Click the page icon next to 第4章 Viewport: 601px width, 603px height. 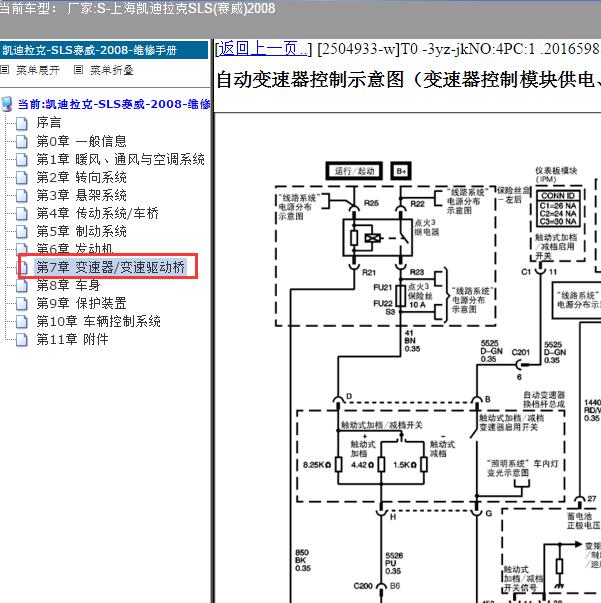click(x=22, y=213)
